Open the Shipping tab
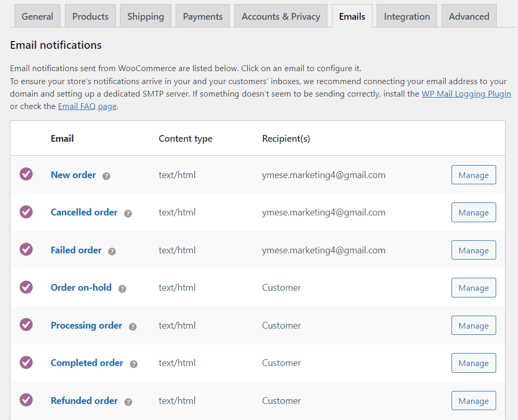The width and height of the screenshot is (518, 420). 145,16
